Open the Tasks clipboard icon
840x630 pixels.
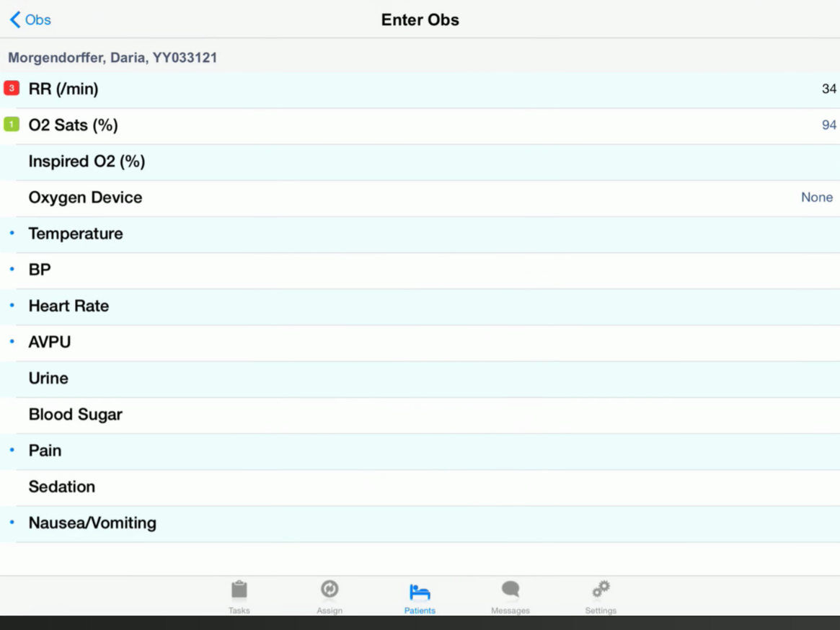coord(239,590)
